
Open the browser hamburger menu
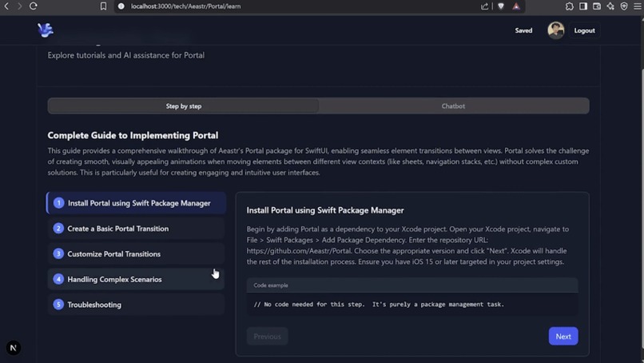tap(638, 6)
